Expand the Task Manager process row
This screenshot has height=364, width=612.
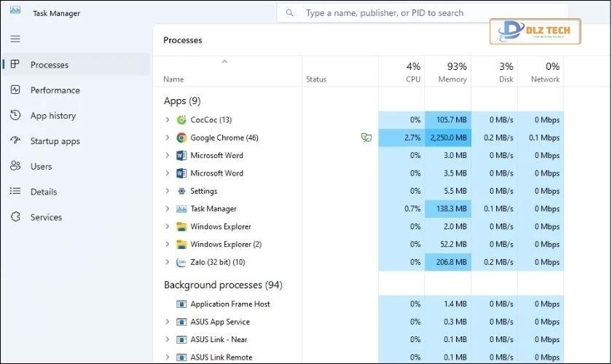(x=168, y=209)
